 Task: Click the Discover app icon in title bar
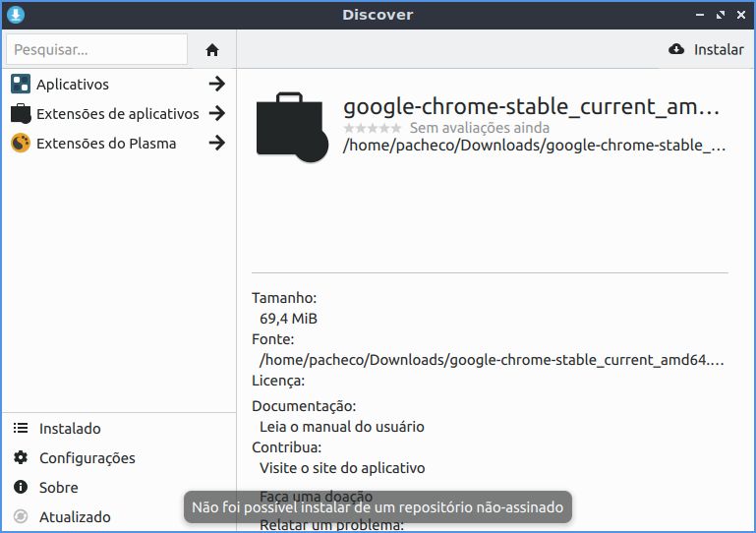click(x=16, y=15)
